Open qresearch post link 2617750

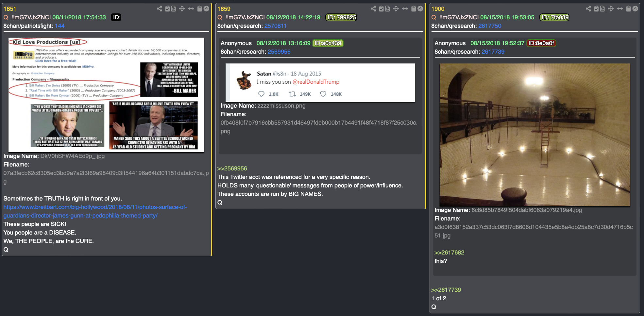click(x=490, y=26)
